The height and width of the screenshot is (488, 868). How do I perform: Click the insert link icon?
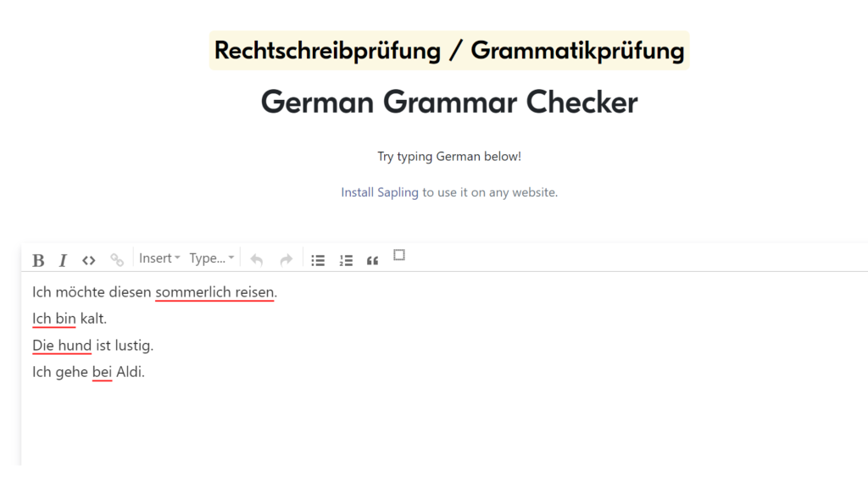coord(116,259)
